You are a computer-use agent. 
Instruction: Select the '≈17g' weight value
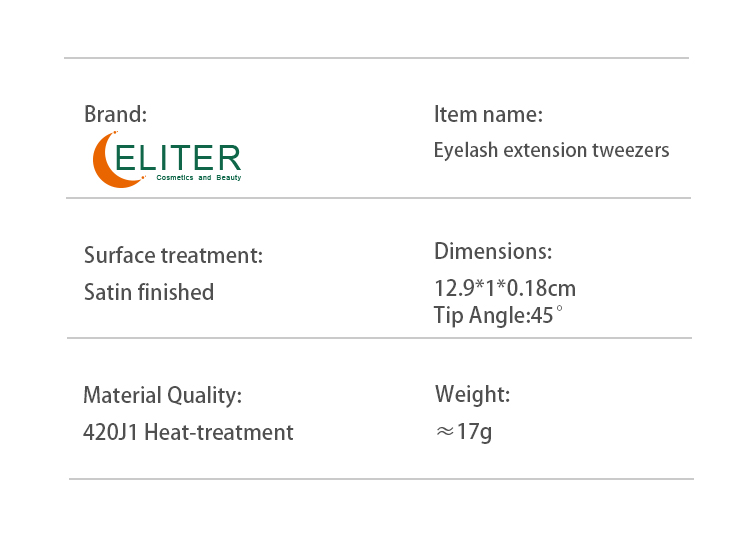[463, 432]
